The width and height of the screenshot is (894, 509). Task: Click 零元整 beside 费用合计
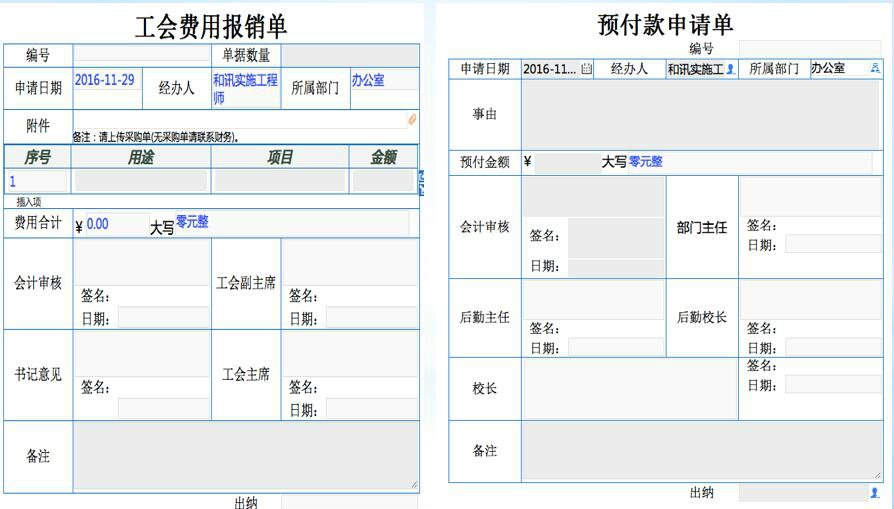pyautogui.click(x=192, y=222)
